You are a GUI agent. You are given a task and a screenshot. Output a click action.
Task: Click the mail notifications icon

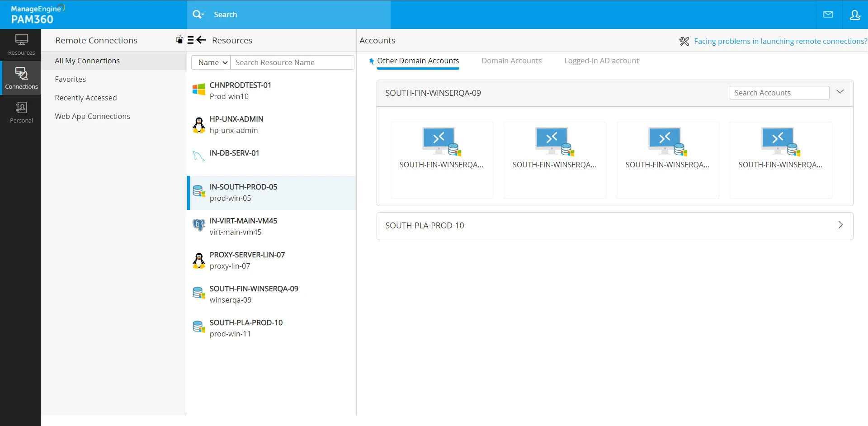[x=828, y=14]
